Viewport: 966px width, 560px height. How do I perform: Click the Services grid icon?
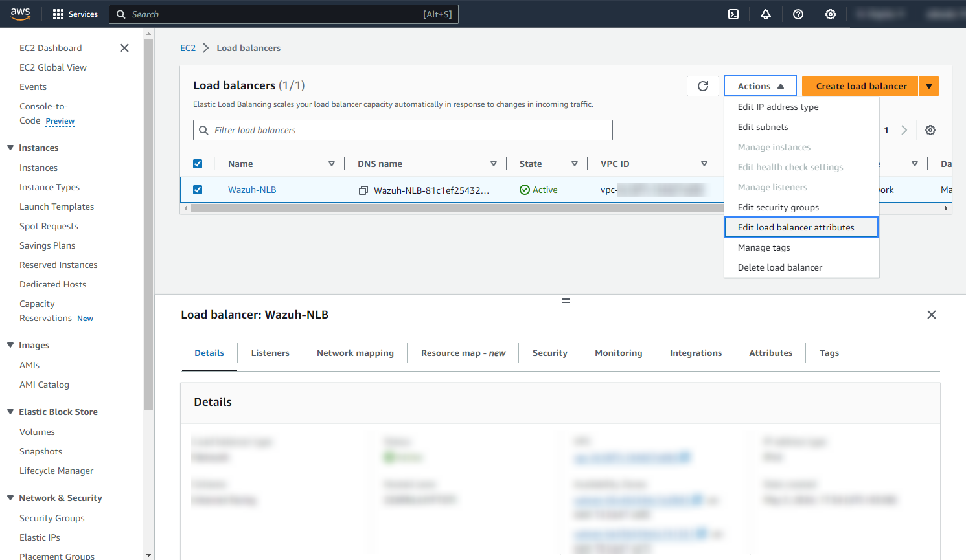tap(58, 14)
